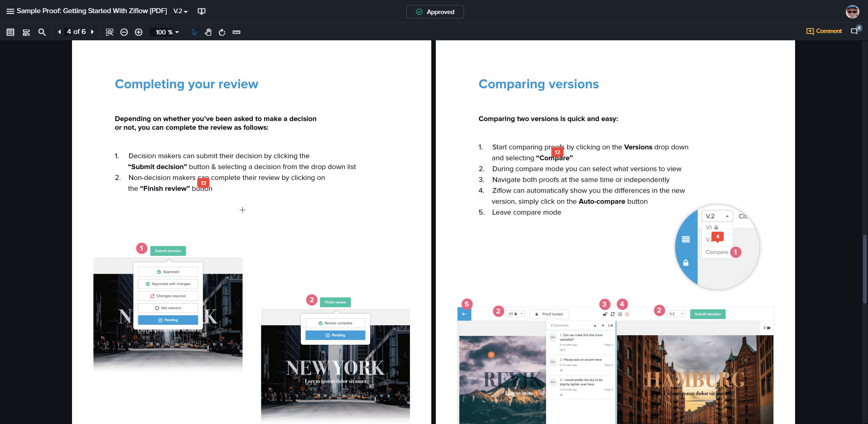Select the hand pan tool
Screen dimensions: 868x424
(208, 32)
